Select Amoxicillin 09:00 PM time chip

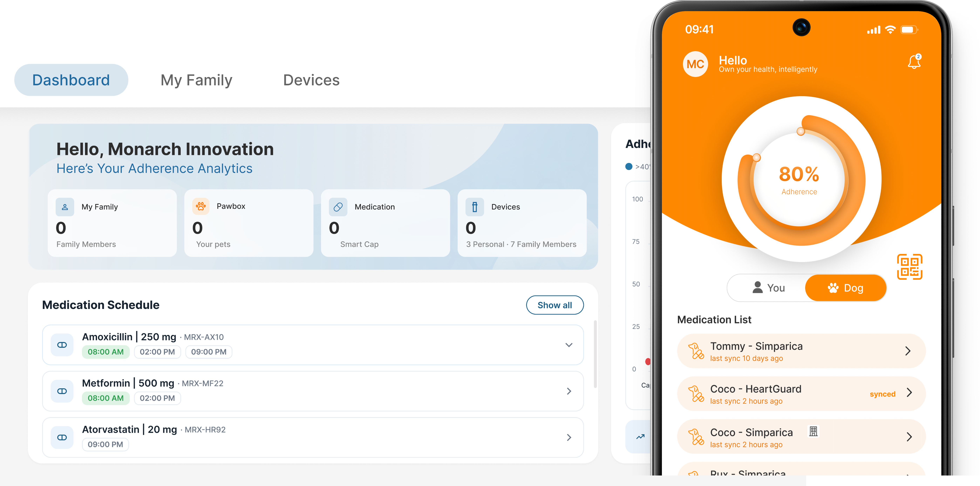click(209, 352)
